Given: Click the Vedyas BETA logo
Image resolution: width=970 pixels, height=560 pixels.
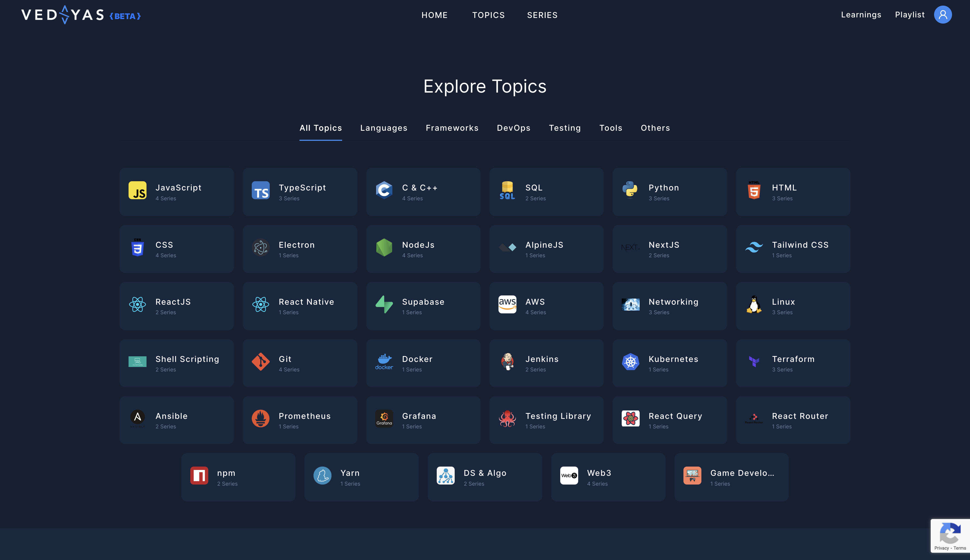Looking at the screenshot, I should pos(81,15).
